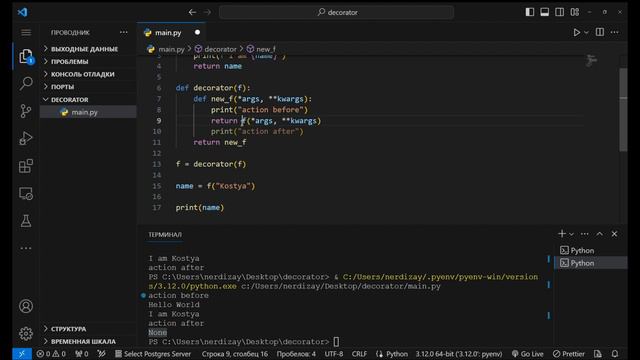Change line endings via CRLF
The height and width of the screenshot is (360, 640).
click(359, 354)
